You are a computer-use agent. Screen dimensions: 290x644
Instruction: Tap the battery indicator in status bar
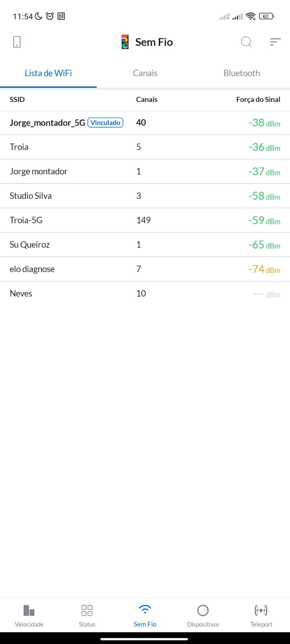click(266, 17)
